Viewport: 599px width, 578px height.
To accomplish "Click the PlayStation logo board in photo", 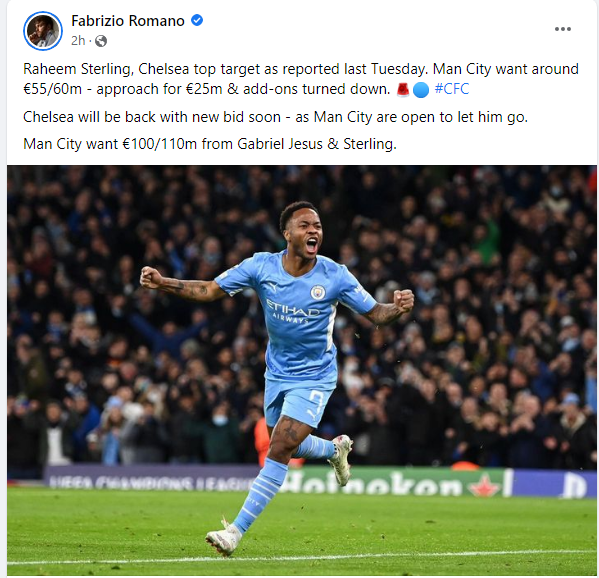I will pos(554,484).
